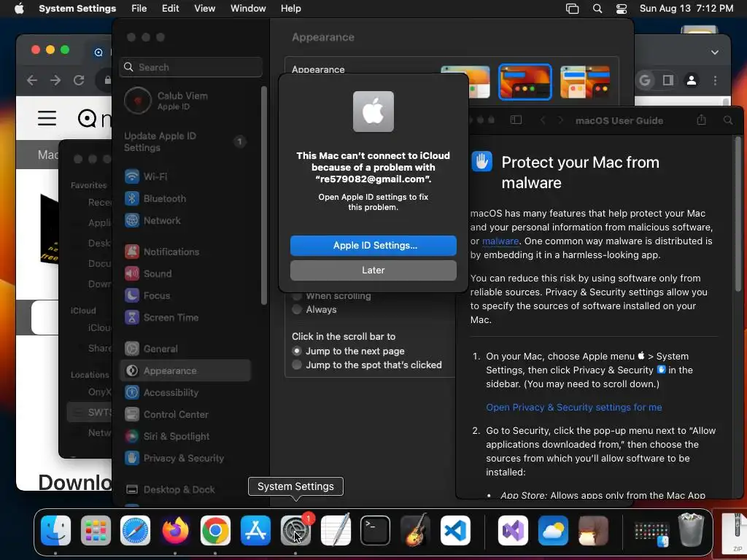Open the File menu

[139, 9]
